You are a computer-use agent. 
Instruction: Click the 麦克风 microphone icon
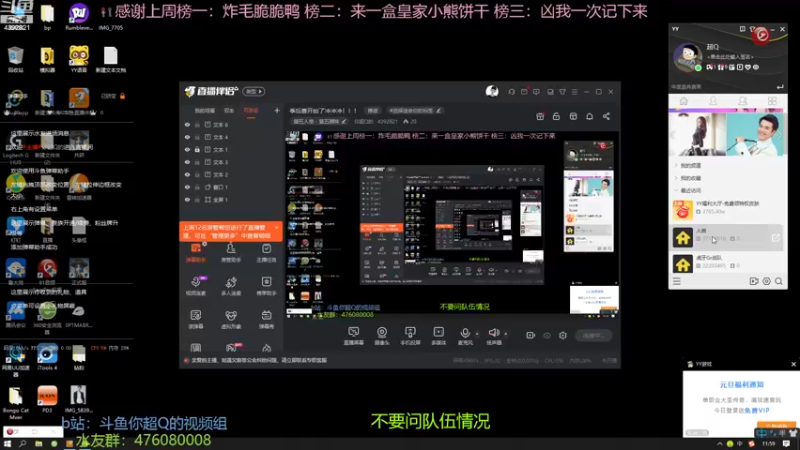465,333
